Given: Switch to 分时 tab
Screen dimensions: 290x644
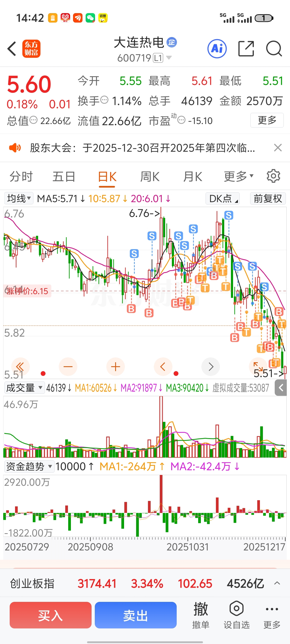Looking at the screenshot, I should tap(21, 177).
